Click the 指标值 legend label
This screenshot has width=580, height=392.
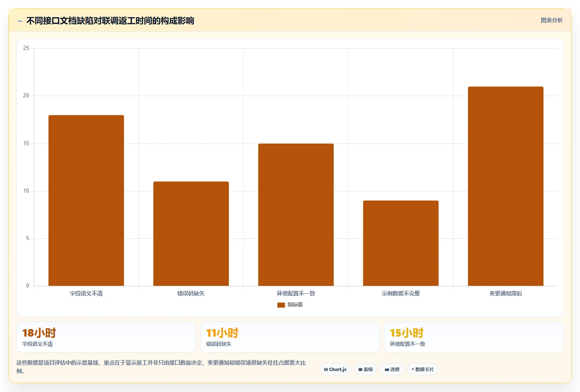click(295, 305)
